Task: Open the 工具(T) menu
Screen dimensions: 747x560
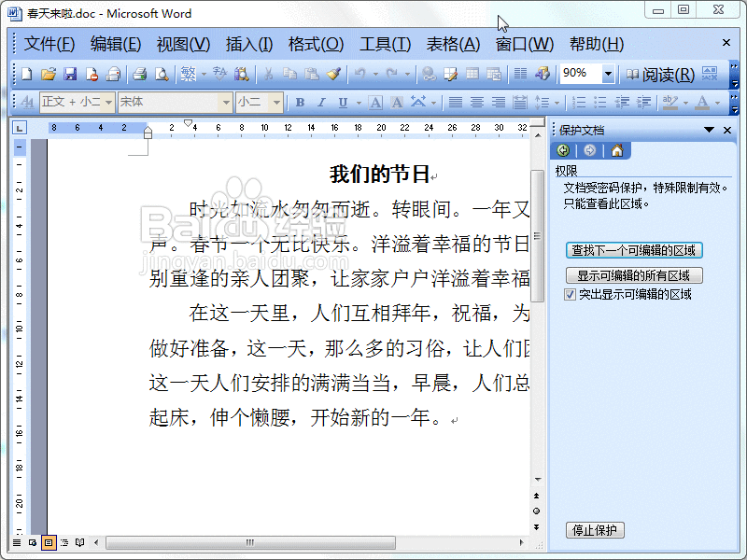Action: (x=386, y=44)
